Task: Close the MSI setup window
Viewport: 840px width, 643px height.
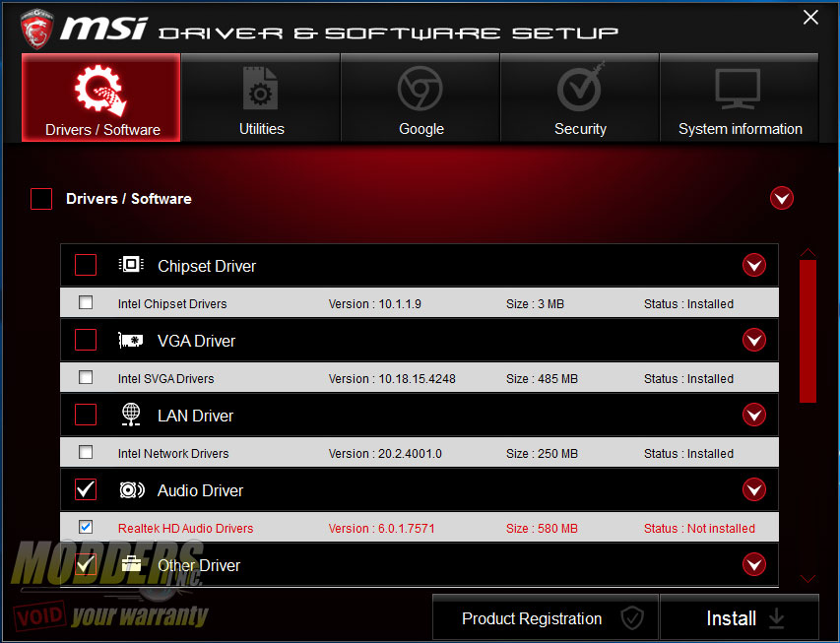Action: coord(810,17)
